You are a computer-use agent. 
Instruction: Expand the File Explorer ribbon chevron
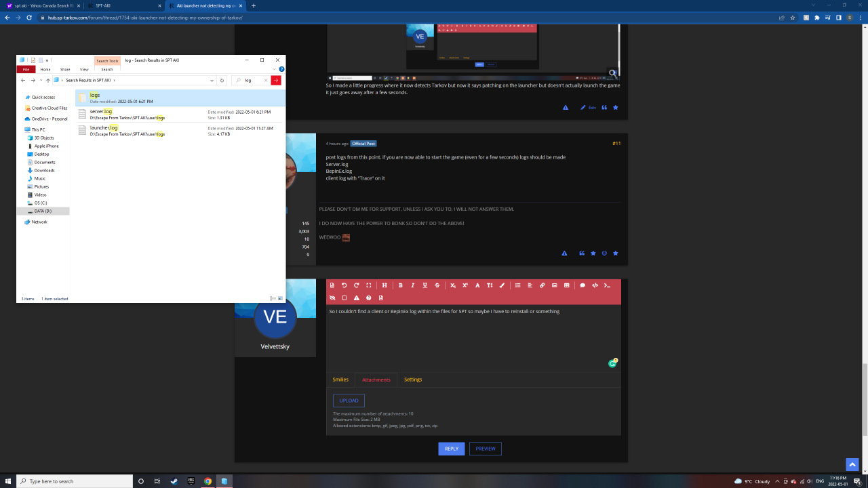tap(275, 69)
